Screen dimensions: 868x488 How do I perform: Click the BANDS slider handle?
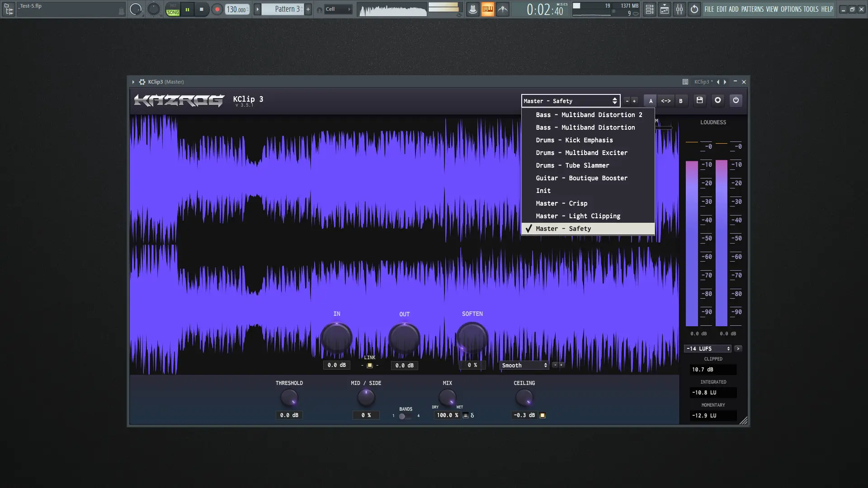point(402,416)
